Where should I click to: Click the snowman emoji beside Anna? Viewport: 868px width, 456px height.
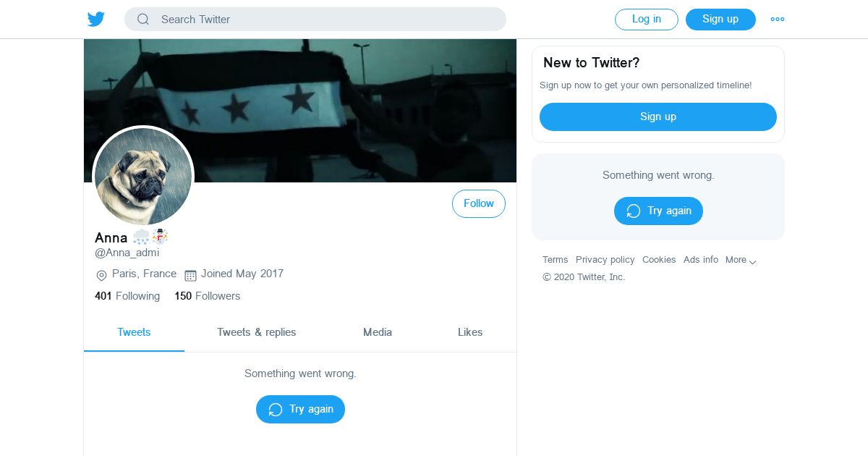pos(159,237)
